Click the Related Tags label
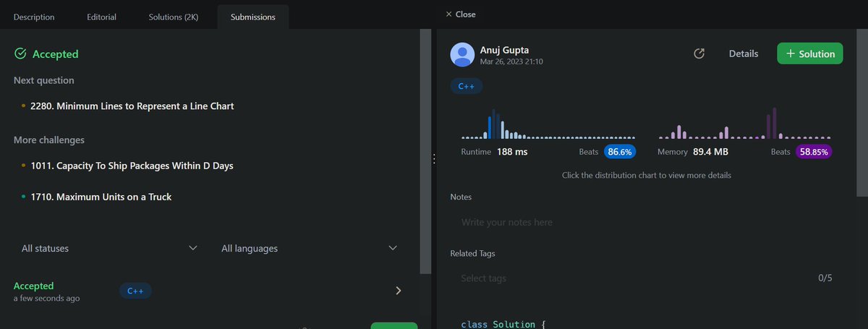The width and height of the screenshot is (868, 329). point(472,253)
